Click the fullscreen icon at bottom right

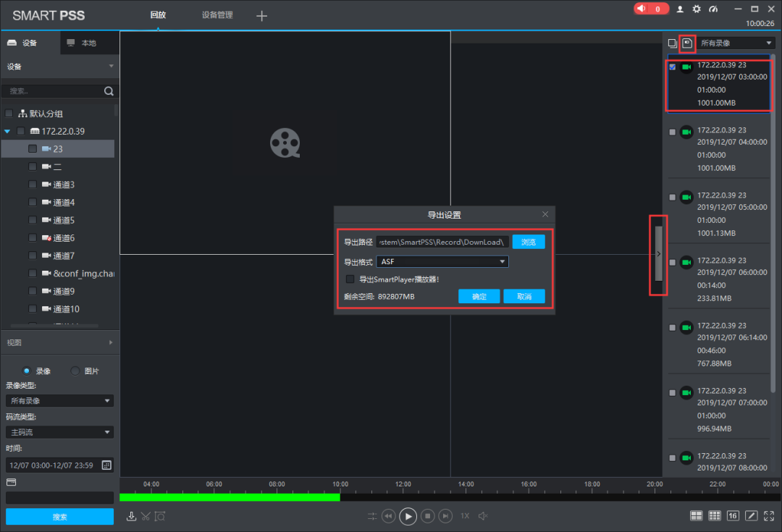point(770,515)
